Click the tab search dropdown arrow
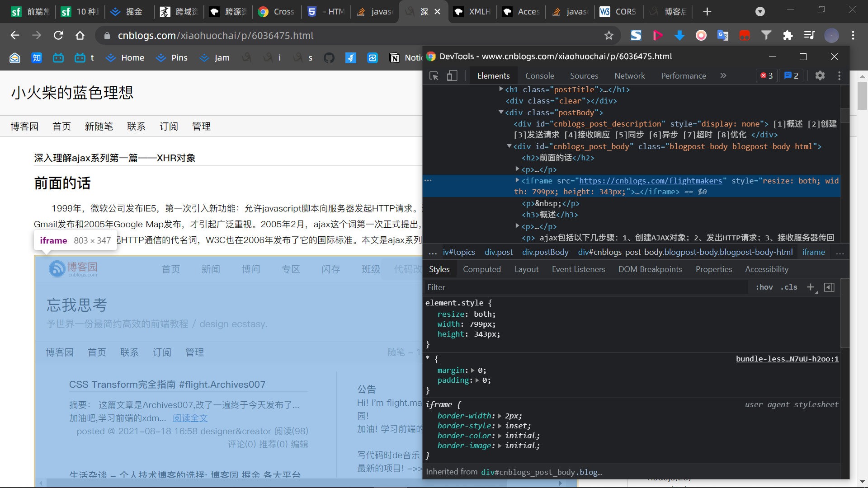 coord(760,12)
